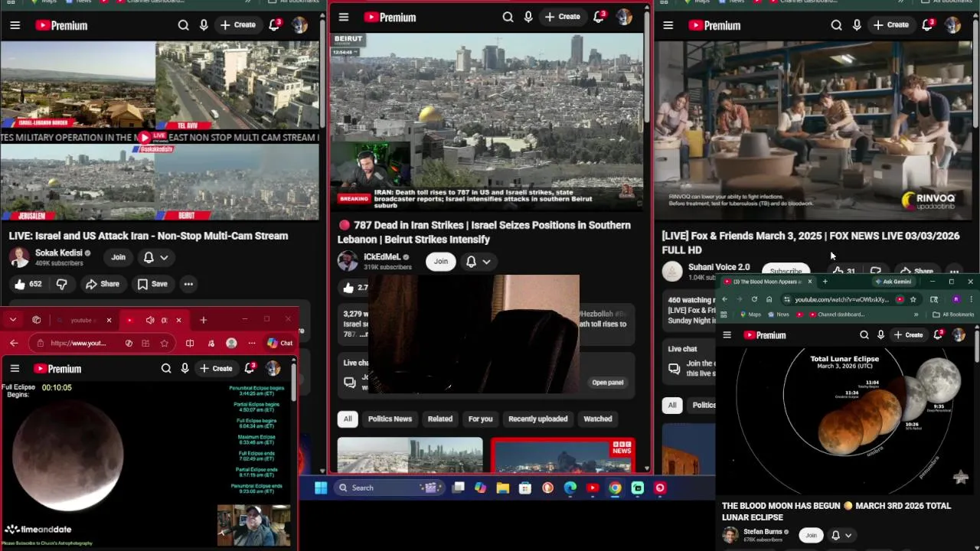Expand notification options chevron beside Sokak Kedisi bell
Image resolution: width=980 pixels, height=551 pixels.
coord(164,257)
